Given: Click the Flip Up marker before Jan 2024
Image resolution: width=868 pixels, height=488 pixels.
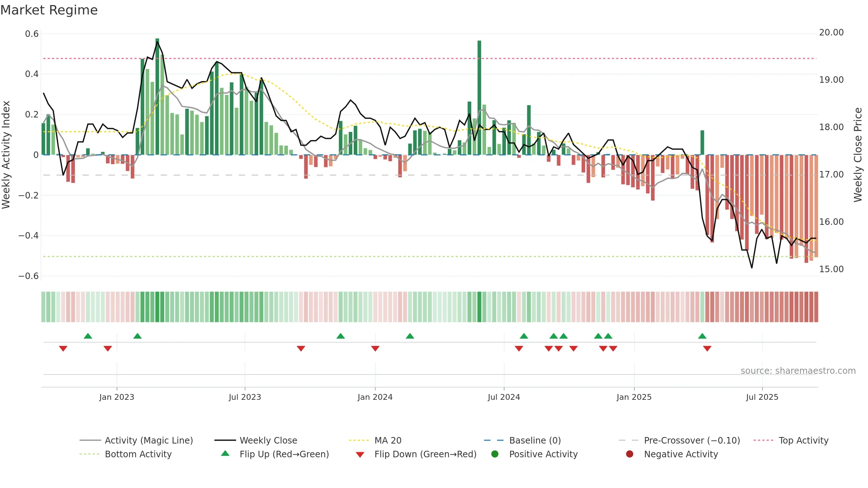Looking at the screenshot, I should point(341,336).
